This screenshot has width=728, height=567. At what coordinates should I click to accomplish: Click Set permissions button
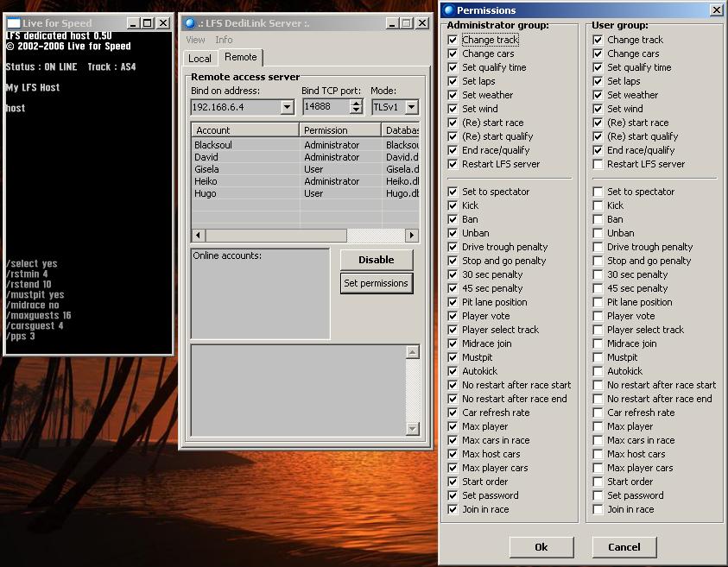(x=377, y=283)
